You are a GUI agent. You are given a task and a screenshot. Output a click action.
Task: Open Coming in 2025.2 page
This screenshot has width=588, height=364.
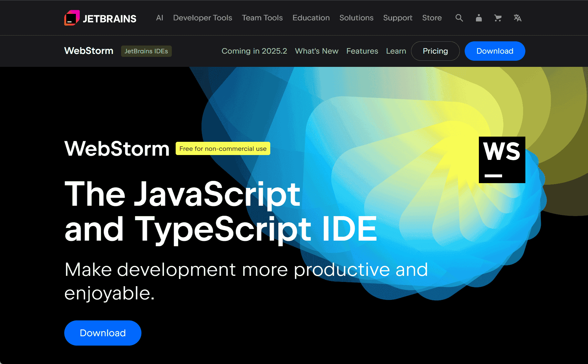pos(254,51)
